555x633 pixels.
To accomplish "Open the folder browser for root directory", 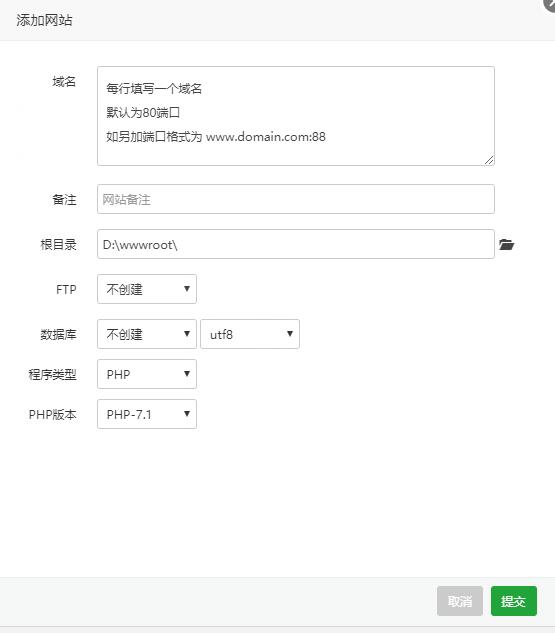I will (x=506, y=244).
